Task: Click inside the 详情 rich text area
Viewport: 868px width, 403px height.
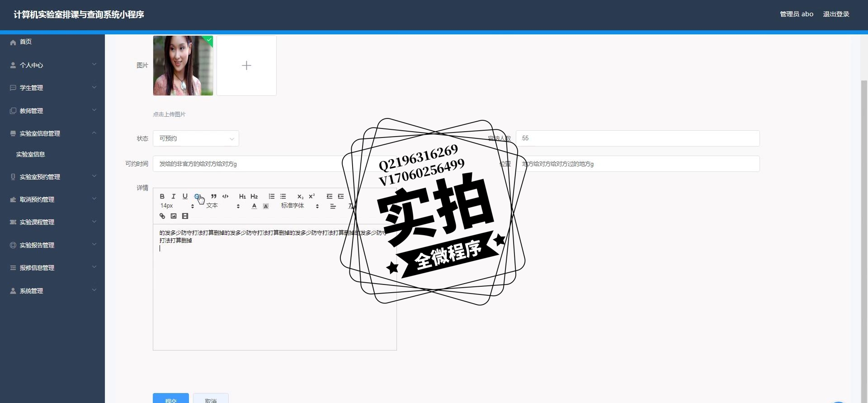Action: [x=275, y=287]
